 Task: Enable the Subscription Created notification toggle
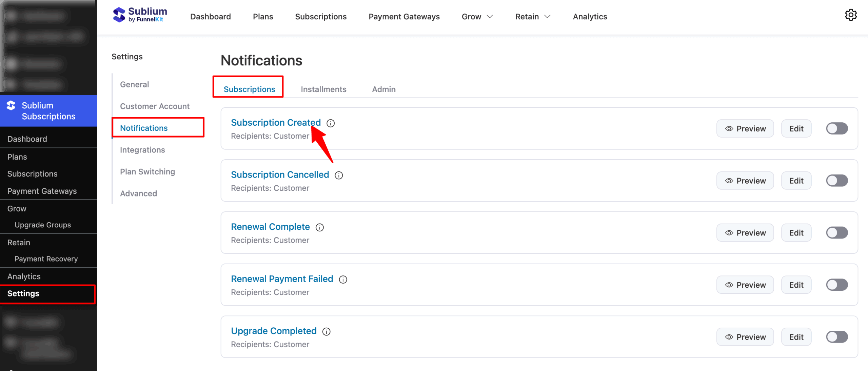point(836,128)
